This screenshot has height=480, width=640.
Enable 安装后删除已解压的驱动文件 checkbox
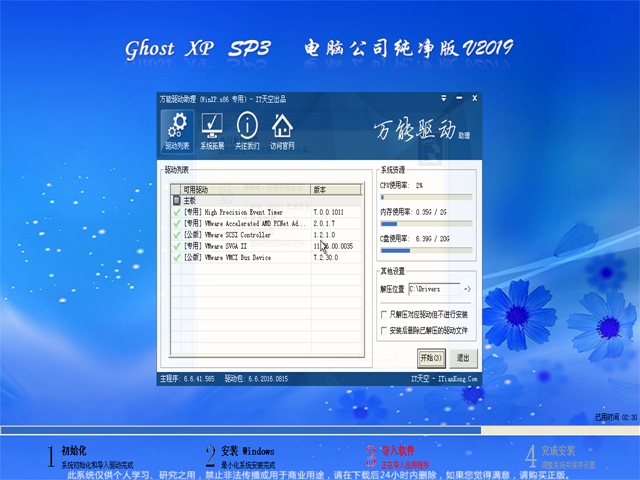point(384,330)
